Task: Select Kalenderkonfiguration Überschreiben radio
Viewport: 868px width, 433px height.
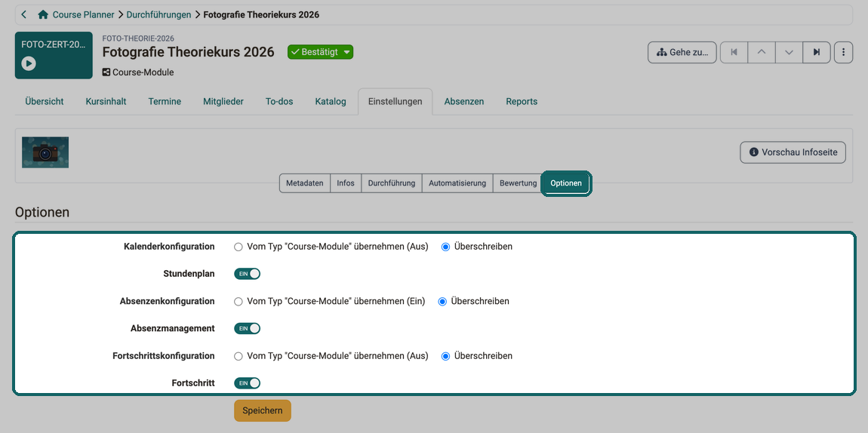Action: pyautogui.click(x=445, y=247)
